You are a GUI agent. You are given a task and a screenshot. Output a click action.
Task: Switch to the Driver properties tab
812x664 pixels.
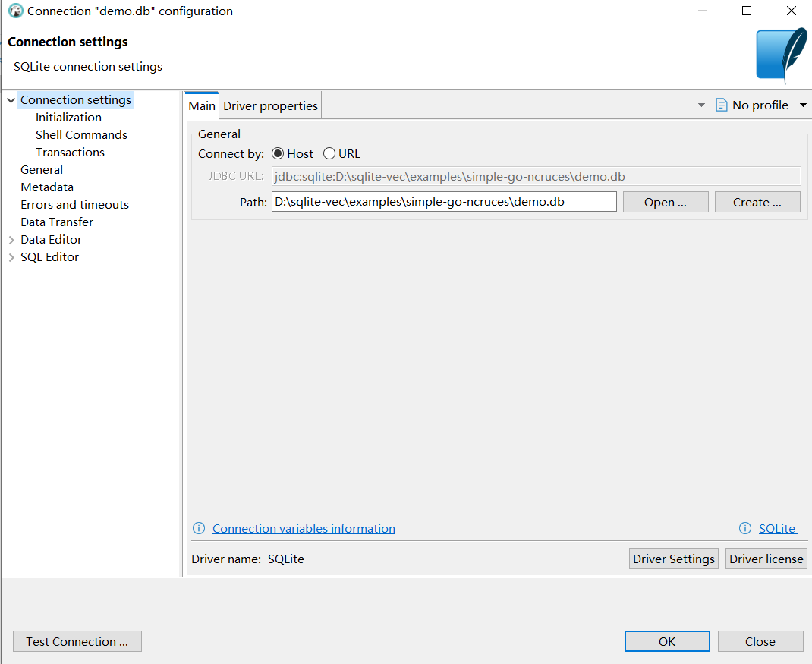[269, 105]
